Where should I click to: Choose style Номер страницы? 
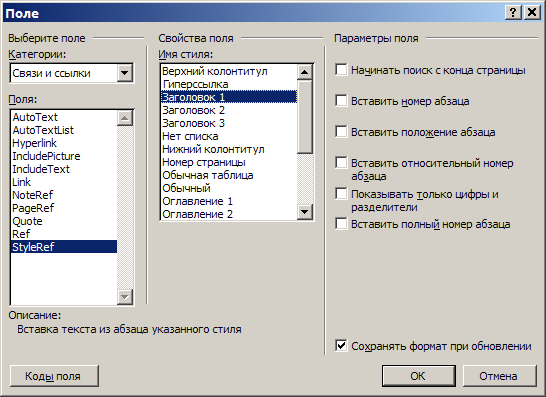tap(229, 162)
